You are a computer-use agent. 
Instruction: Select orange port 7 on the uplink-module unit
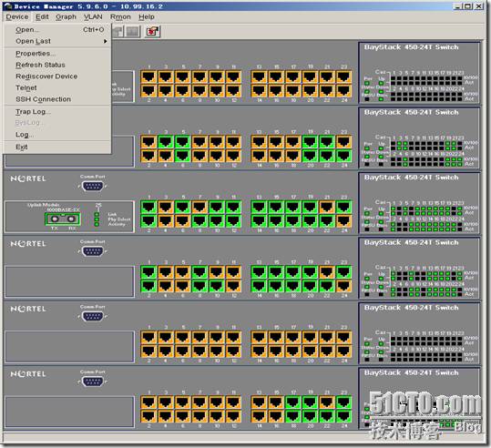click(x=199, y=208)
